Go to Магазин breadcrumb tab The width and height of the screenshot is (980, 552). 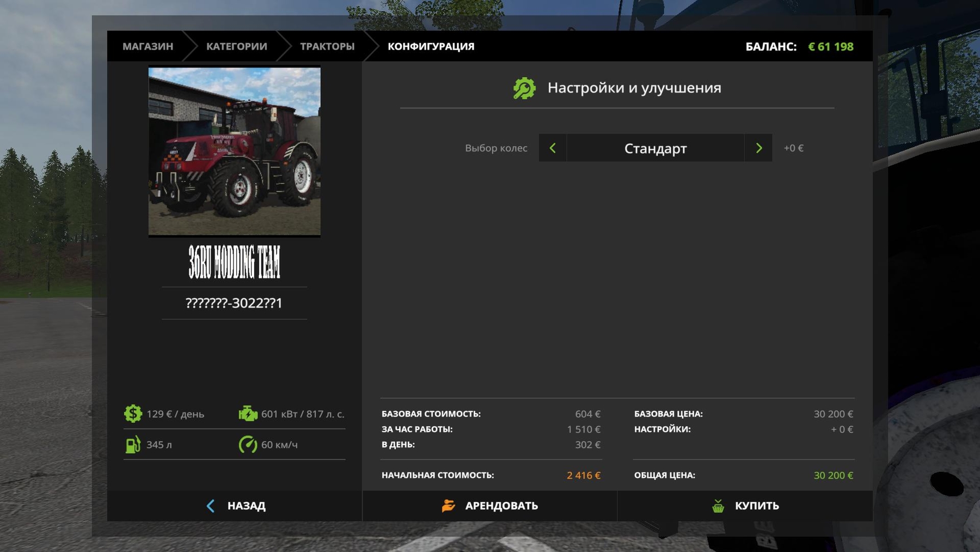click(x=148, y=46)
